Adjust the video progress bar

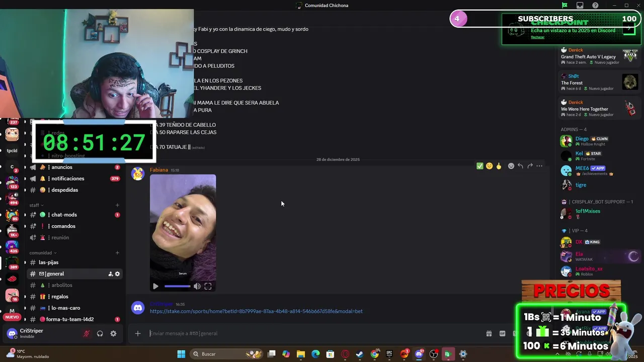pyautogui.click(x=178, y=286)
